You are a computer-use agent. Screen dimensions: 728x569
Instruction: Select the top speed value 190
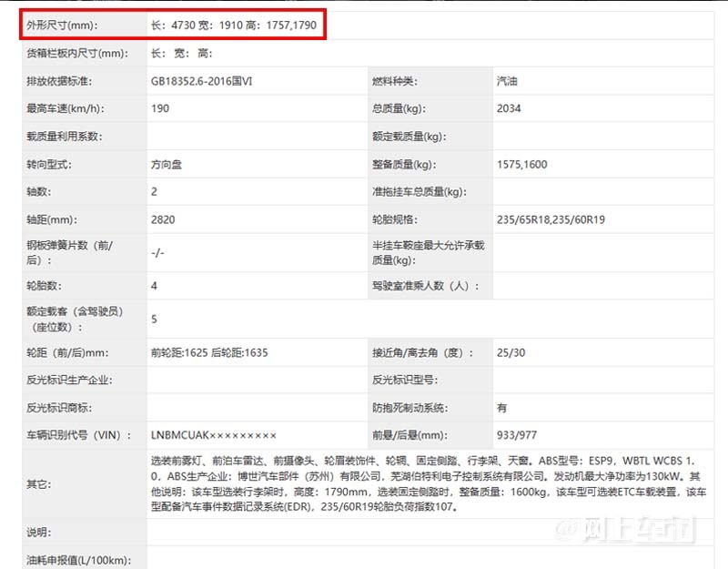160,108
